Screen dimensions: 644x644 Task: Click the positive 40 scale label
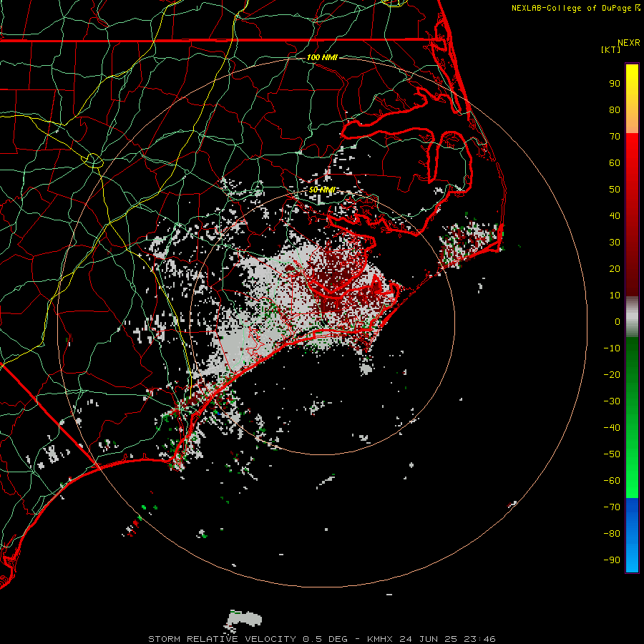point(615,216)
